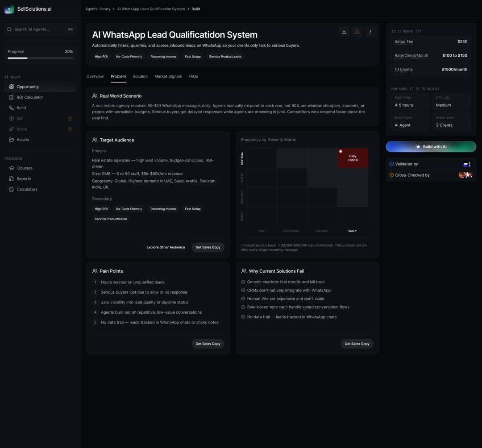Open the Market Signals tab
482x448 pixels.
168,76
